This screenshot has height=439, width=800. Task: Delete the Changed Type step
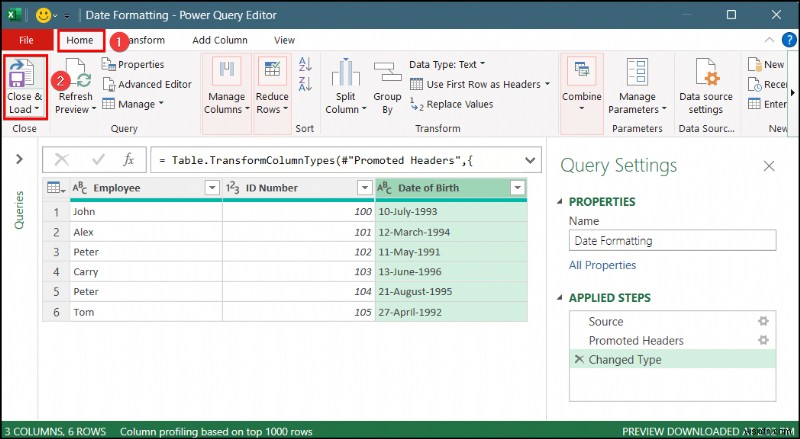pos(579,359)
